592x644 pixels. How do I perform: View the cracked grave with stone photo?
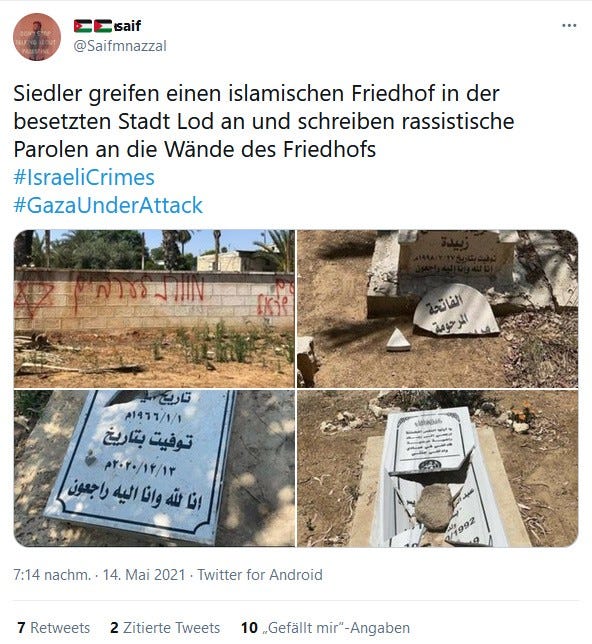[x=438, y=468]
